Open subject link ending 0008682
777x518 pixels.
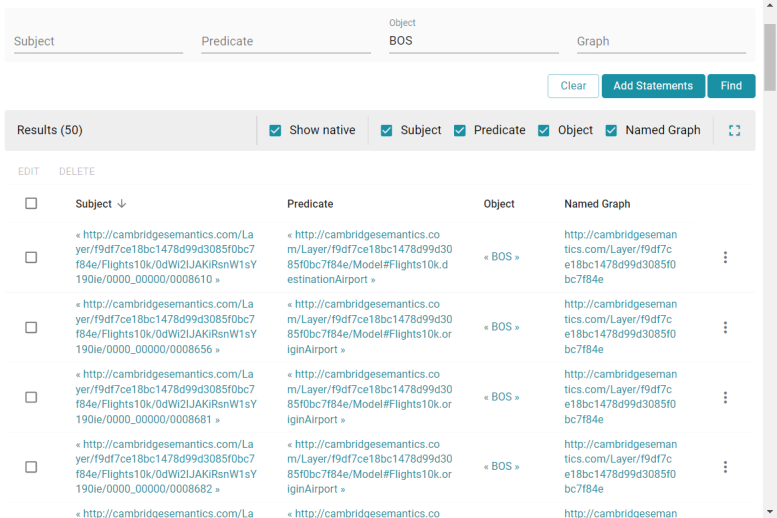pyautogui.click(x=166, y=466)
